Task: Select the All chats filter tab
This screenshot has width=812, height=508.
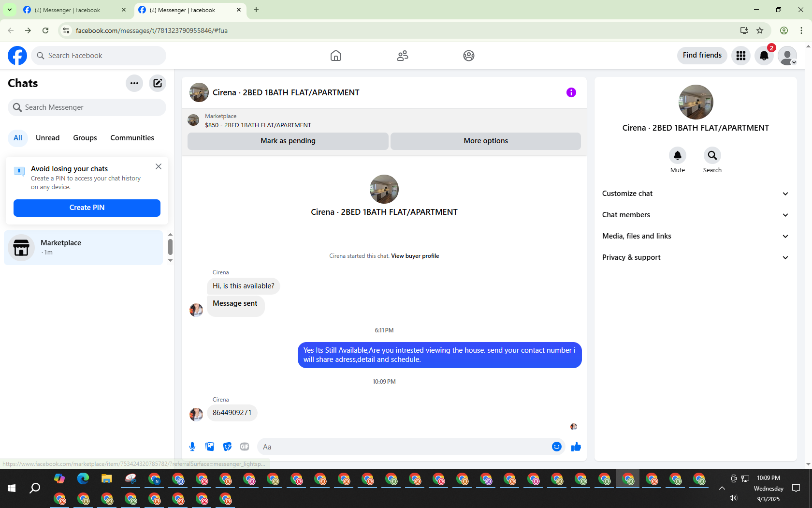Action: click(18, 138)
